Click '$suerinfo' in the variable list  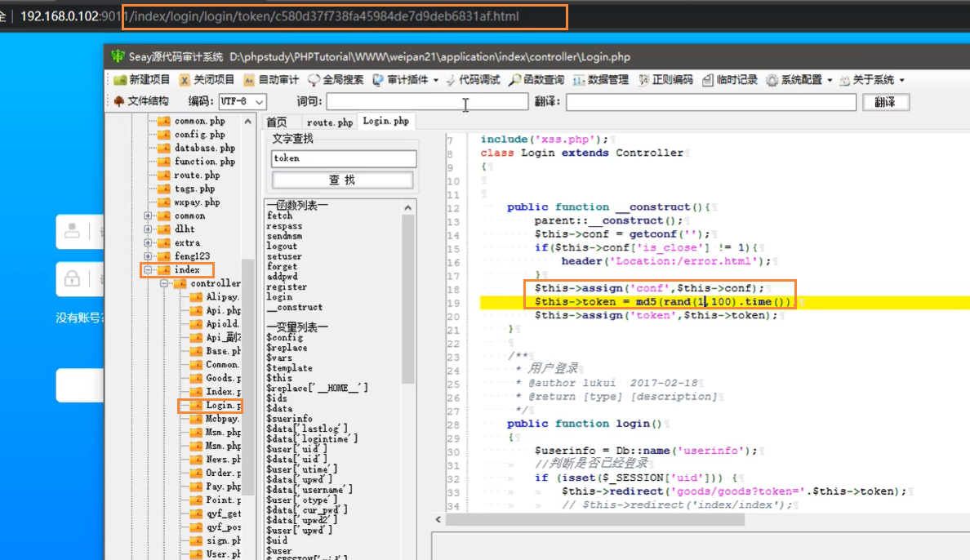[289, 419]
